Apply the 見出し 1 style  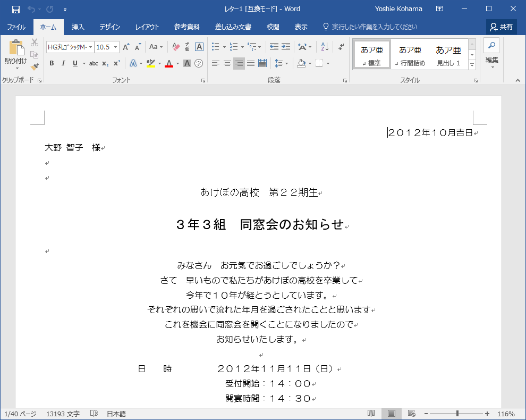click(x=448, y=55)
